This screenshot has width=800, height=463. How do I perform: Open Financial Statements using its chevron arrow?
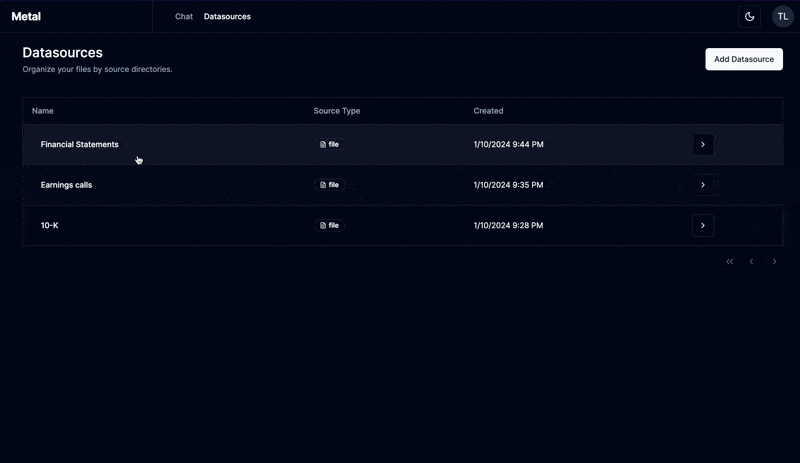(703, 144)
